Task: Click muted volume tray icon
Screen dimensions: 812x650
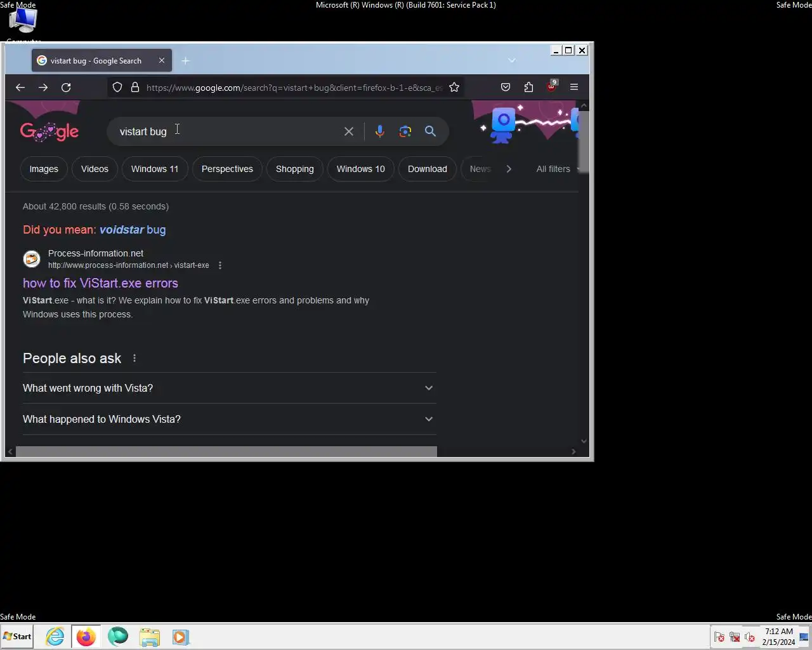Action: [x=750, y=637]
